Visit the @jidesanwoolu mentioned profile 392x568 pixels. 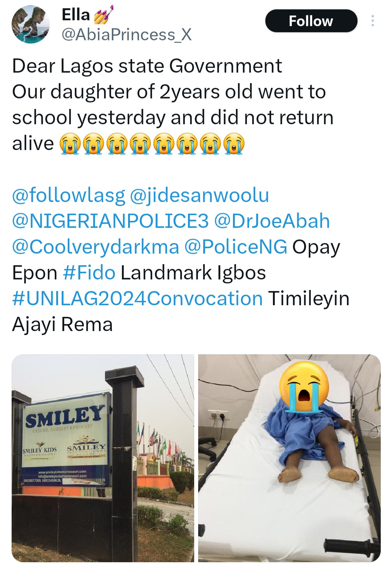(199, 195)
